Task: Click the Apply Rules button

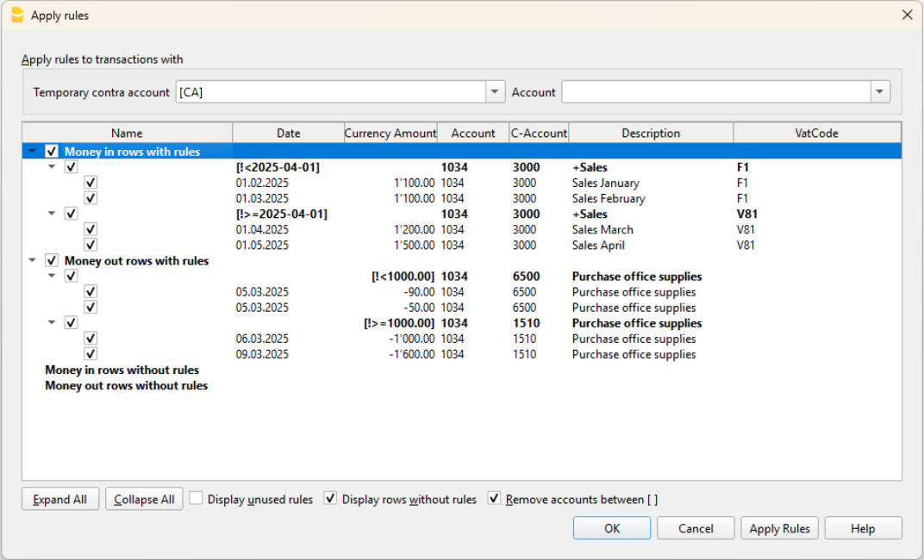Action: tap(779, 528)
